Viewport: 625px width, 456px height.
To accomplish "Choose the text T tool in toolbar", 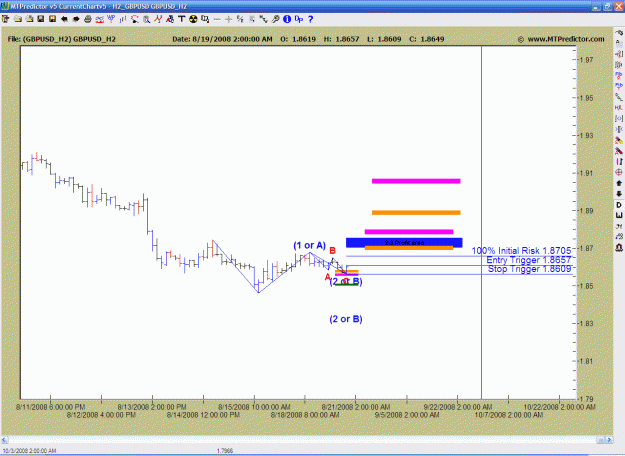I will (x=181, y=19).
